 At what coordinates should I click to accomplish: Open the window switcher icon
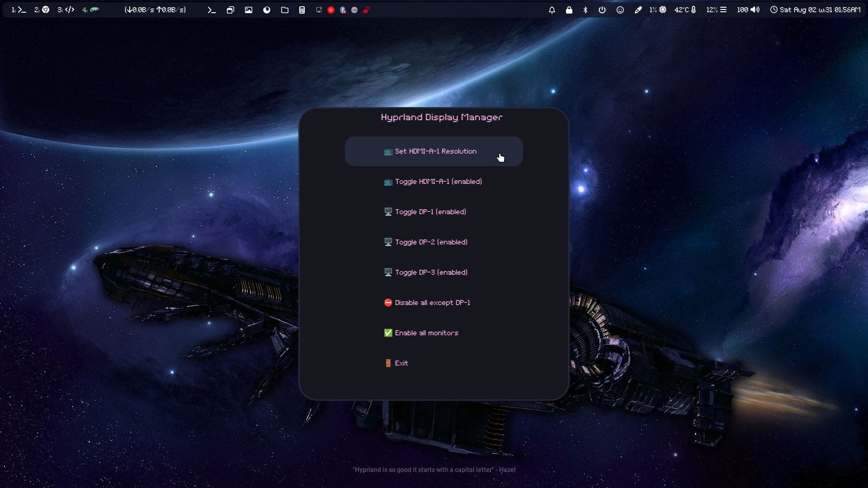point(231,10)
